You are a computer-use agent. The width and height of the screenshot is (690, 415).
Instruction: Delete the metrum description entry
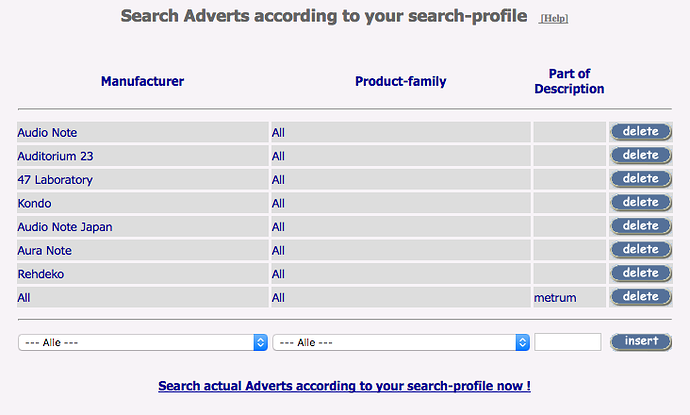(641, 297)
